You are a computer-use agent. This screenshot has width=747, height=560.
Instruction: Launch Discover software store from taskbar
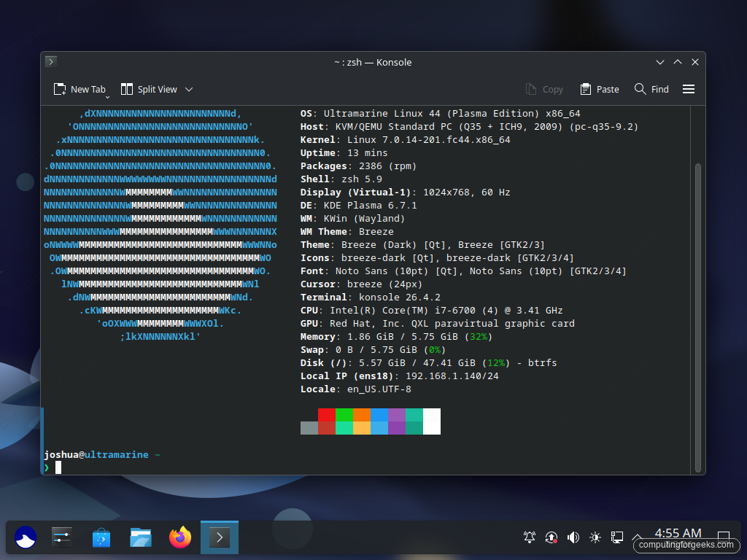101,538
